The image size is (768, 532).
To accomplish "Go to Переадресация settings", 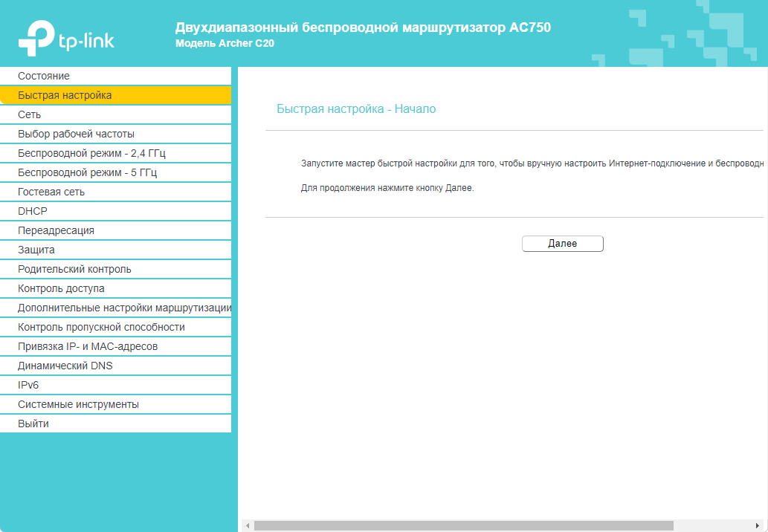I will (56, 230).
